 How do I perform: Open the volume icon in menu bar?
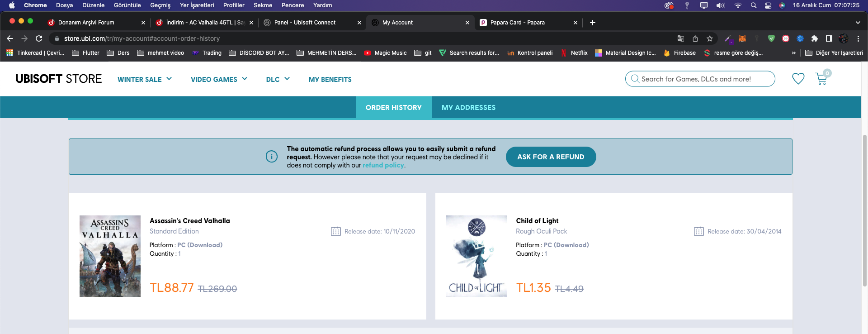coord(720,5)
